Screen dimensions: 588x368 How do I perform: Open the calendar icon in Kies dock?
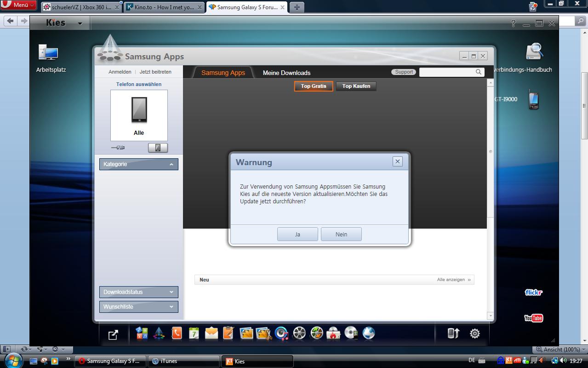pos(194,333)
